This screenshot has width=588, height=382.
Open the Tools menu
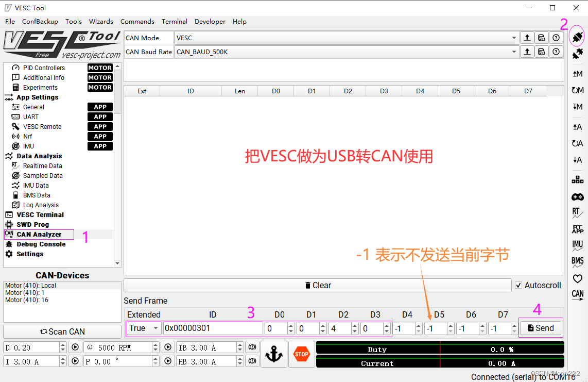[x=74, y=22]
